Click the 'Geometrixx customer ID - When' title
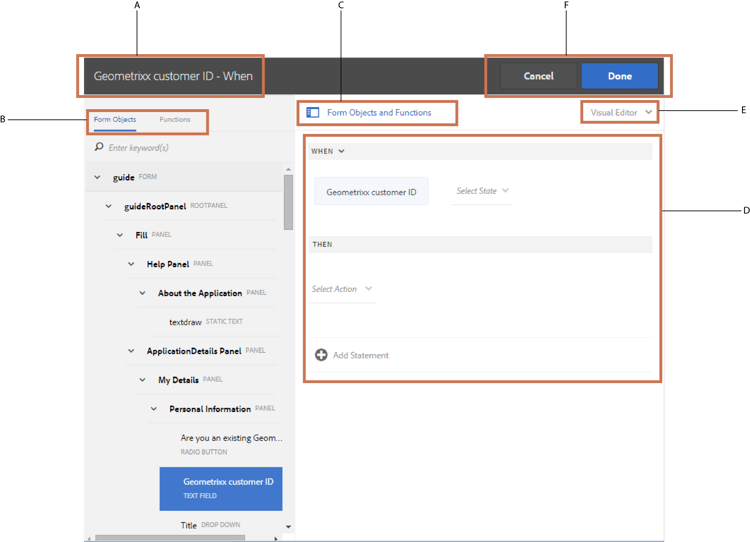Viewport: 750px width, 542px height. pos(173,76)
